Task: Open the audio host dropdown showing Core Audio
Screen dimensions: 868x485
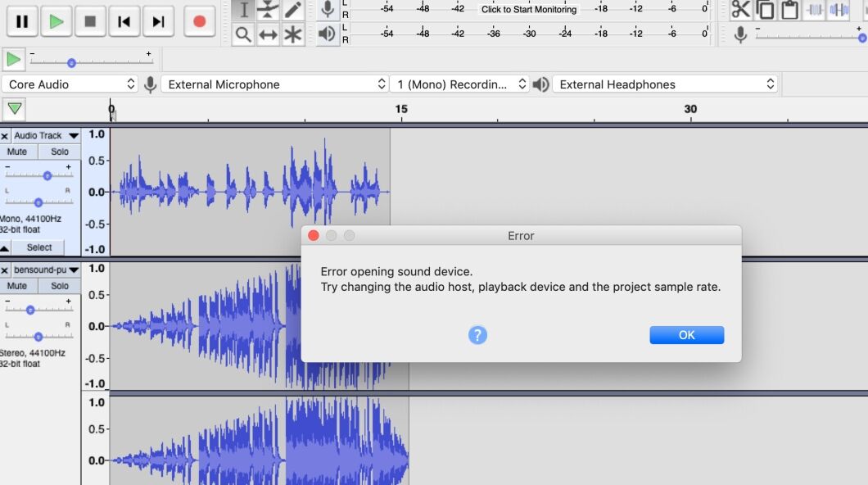Action: point(70,84)
